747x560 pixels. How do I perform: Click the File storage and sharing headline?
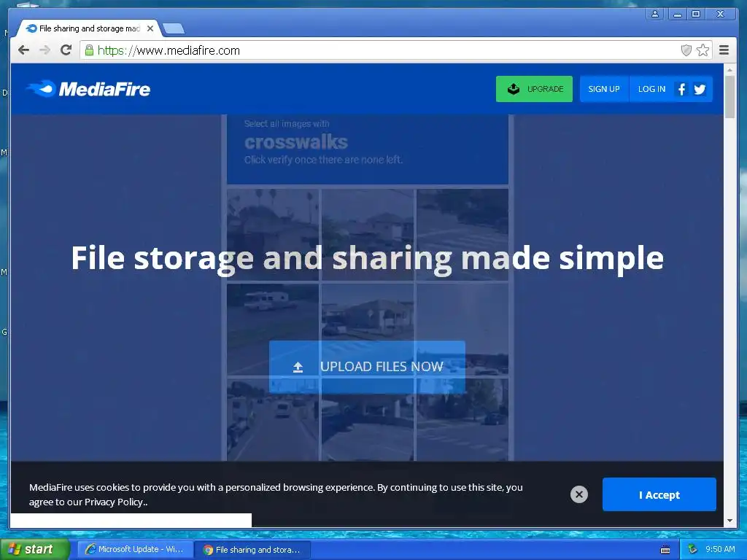tap(367, 258)
